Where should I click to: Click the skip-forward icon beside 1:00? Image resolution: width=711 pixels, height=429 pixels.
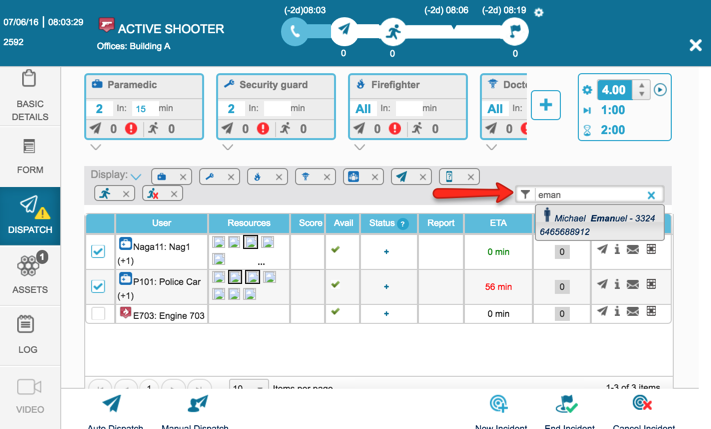coord(587,110)
